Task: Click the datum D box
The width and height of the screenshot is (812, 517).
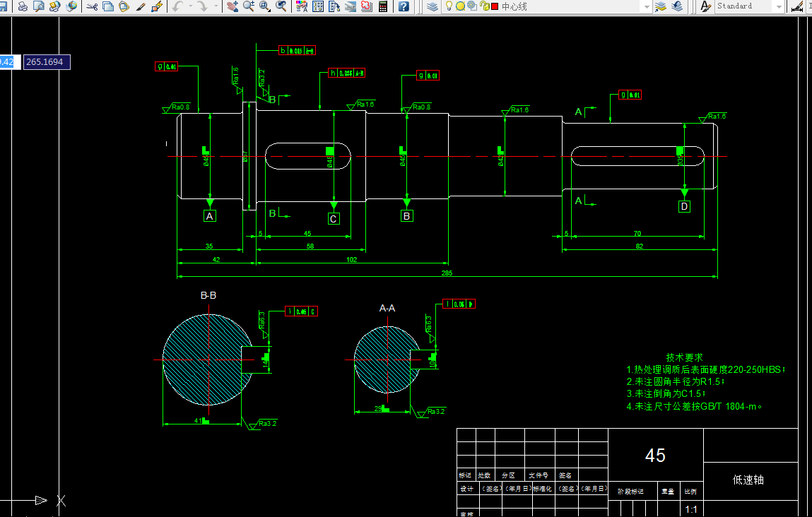Action: click(684, 207)
